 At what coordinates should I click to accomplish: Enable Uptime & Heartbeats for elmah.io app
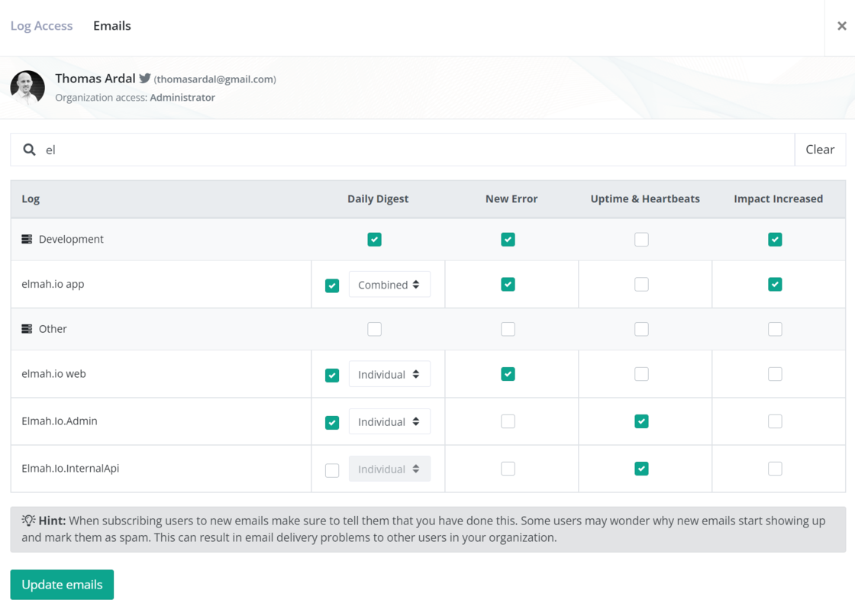tap(641, 284)
